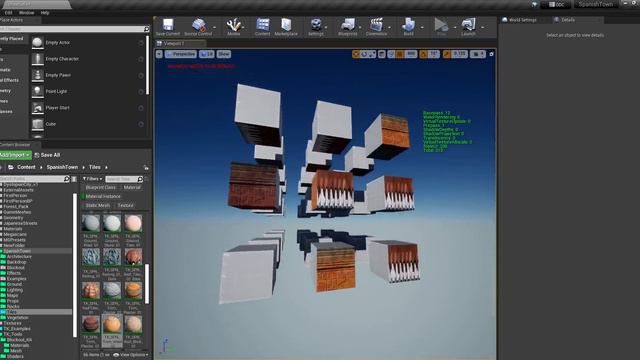Open the View Options dropdown
Screen dimensions: 640x360
click(x=131, y=355)
